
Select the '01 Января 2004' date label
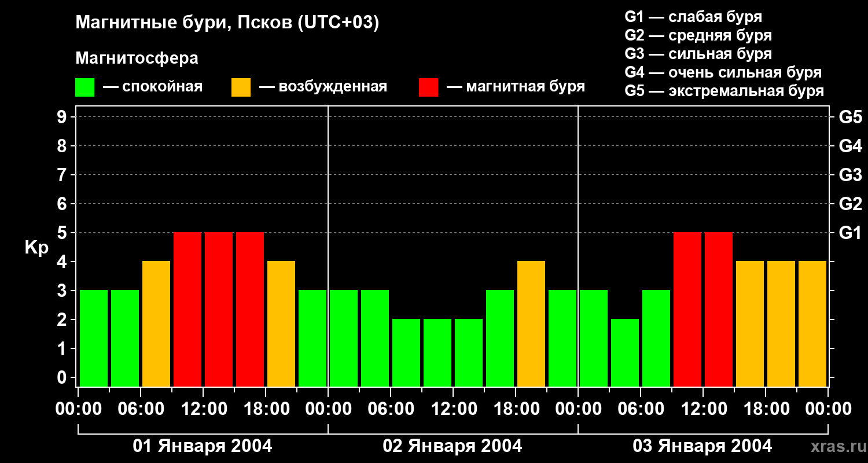(x=203, y=446)
